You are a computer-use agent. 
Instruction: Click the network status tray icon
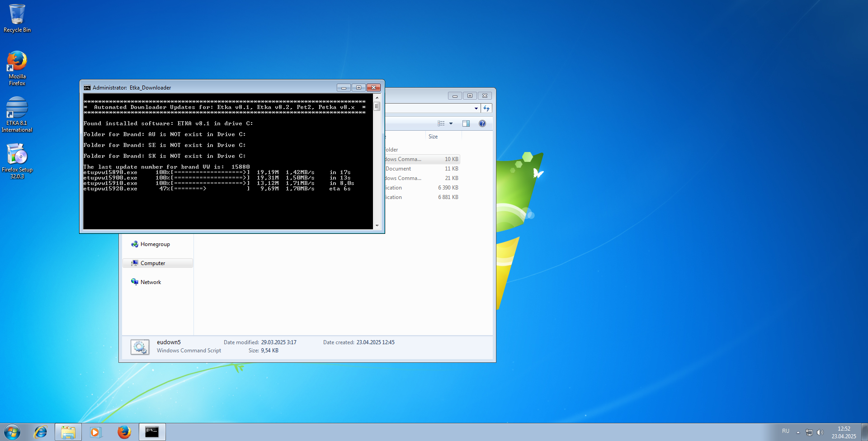[809, 432]
